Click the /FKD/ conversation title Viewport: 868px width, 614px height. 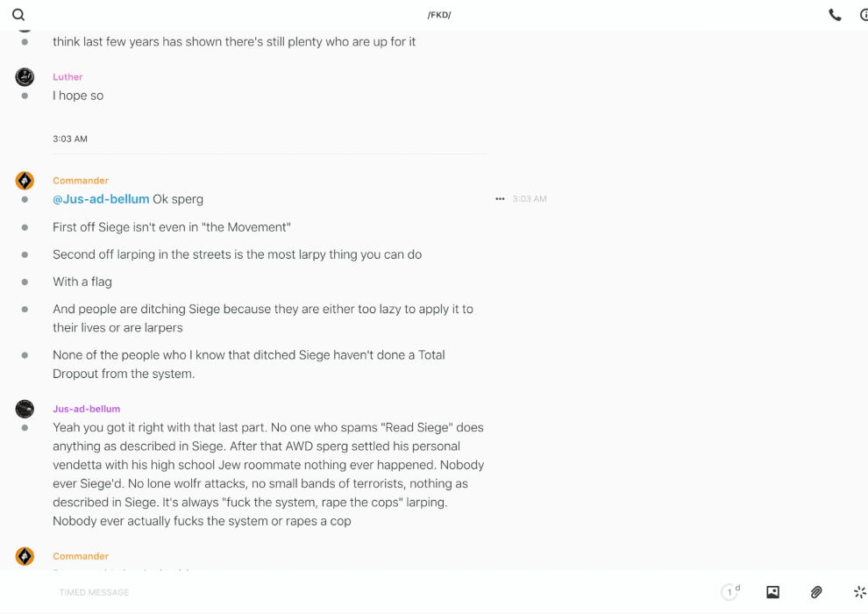click(x=439, y=15)
